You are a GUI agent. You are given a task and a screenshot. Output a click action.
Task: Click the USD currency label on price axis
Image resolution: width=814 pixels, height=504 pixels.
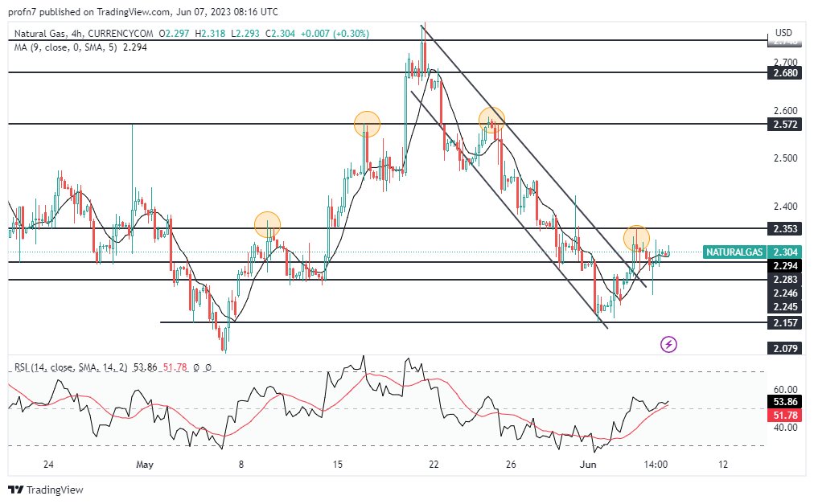pyautogui.click(x=783, y=33)
